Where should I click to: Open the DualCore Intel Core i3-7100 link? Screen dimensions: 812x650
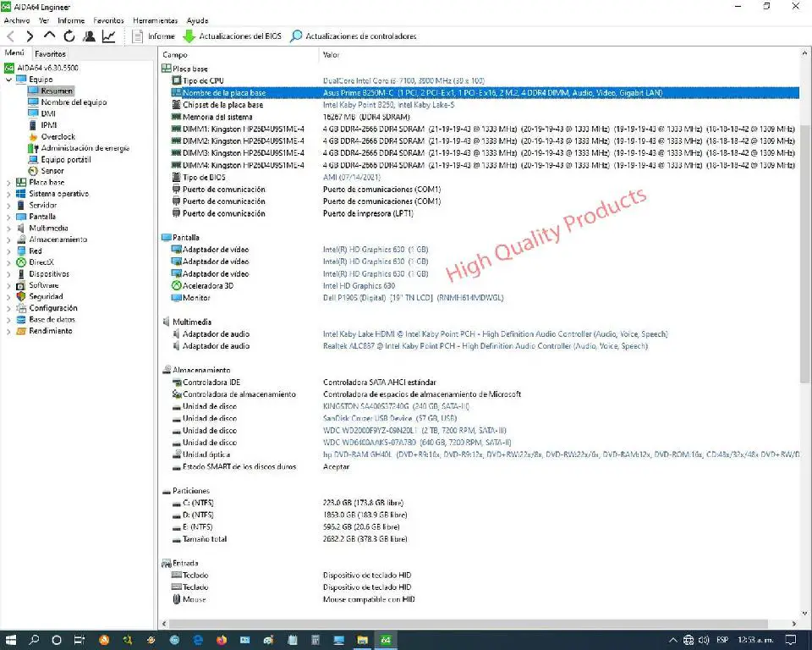(x=403, y=81)
